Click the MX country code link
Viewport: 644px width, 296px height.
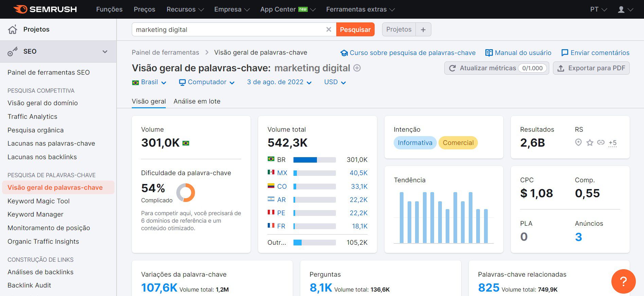(x=282, y=173)
